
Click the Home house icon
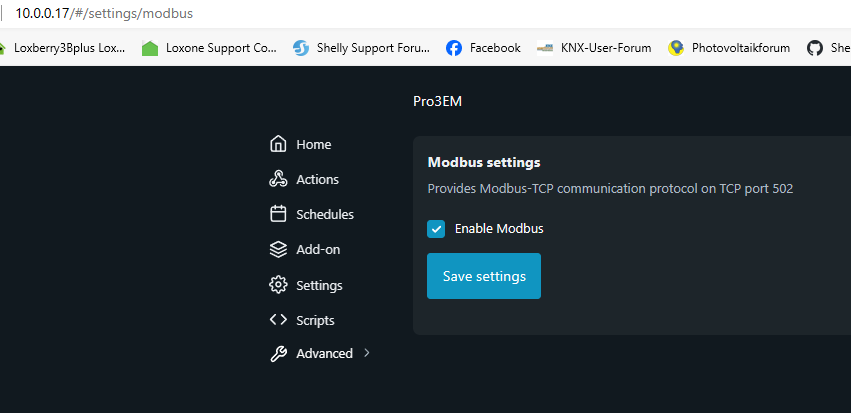279,144
